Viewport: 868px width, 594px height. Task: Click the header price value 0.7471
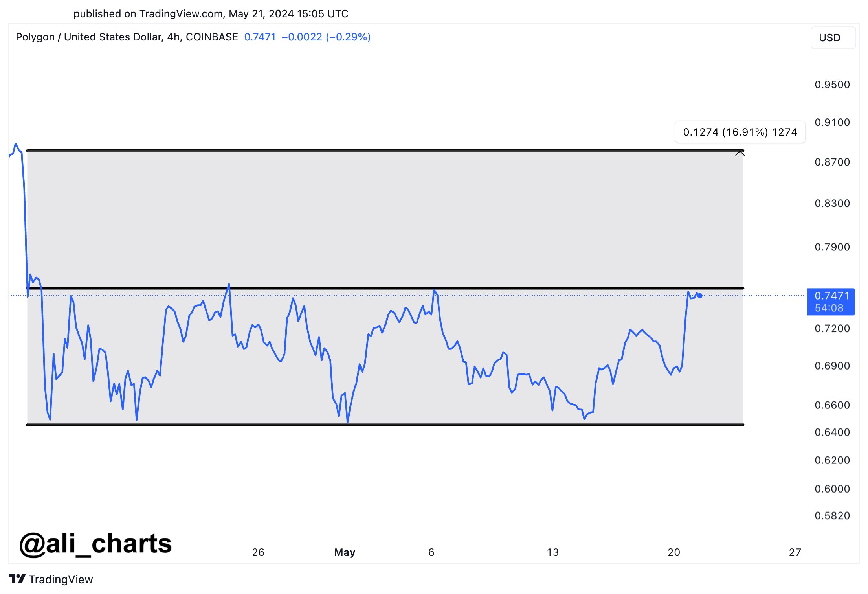click(x=260, y=37)
